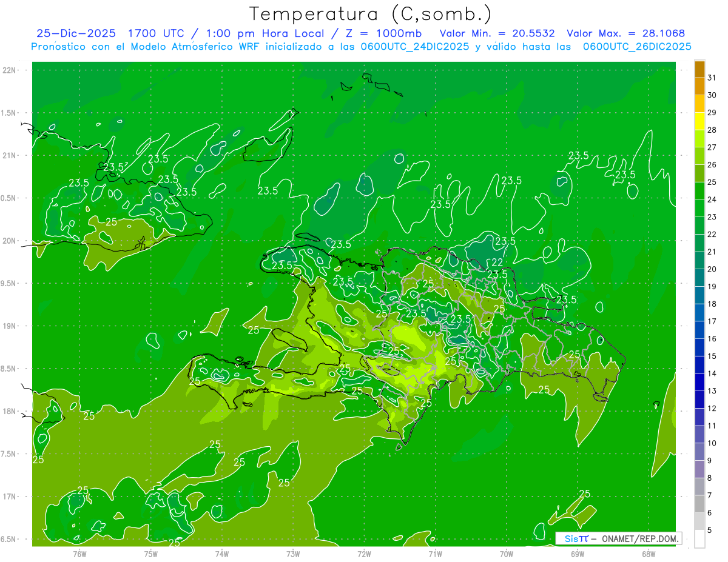Click the '71W' longitude axis label
Image resolution: width=728 pixels, height=562 pixels.
[x=435, y=554]
